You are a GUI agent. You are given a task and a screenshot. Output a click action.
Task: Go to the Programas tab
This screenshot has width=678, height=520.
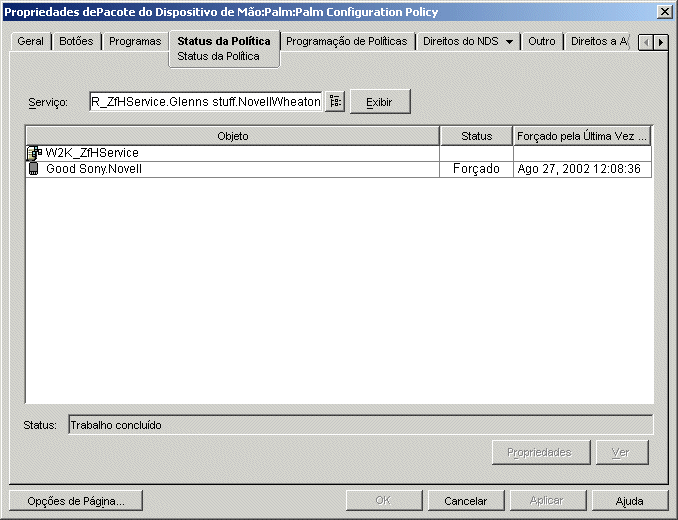coord(135,41)
